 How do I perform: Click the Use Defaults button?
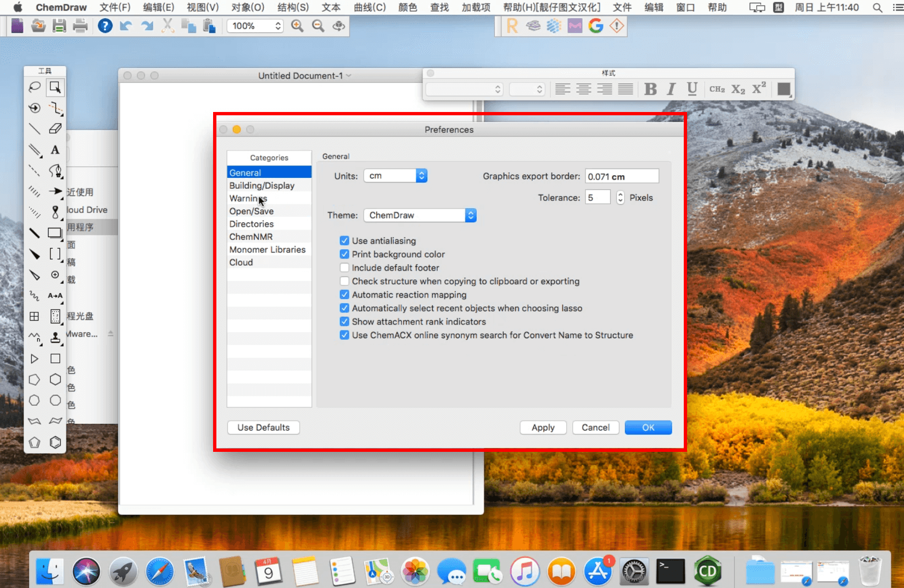(x=264, y=428)
